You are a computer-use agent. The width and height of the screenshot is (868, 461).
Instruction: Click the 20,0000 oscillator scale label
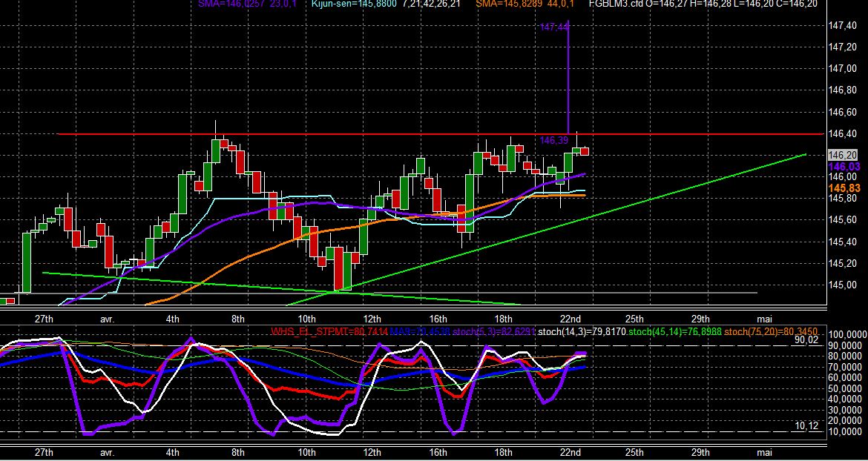pos(845,421)
